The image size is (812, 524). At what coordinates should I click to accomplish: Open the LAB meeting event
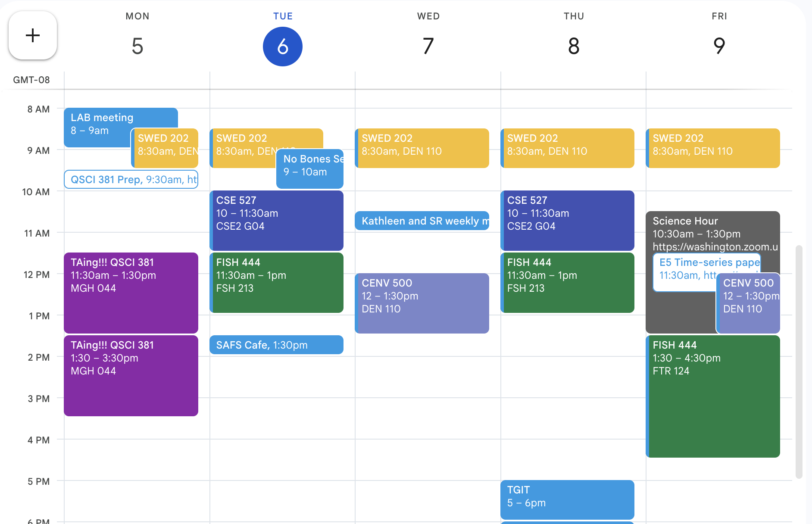point(99,124)
